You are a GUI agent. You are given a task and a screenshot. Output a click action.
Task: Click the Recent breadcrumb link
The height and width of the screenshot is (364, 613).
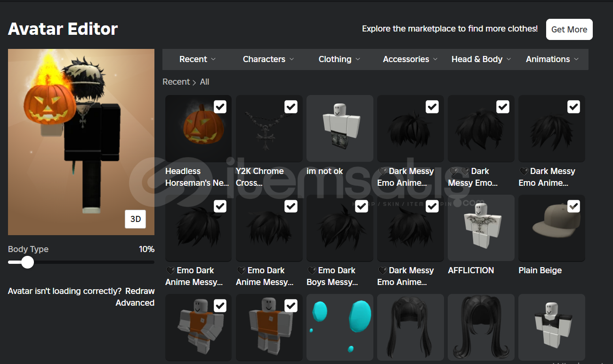tap(176, 82)
